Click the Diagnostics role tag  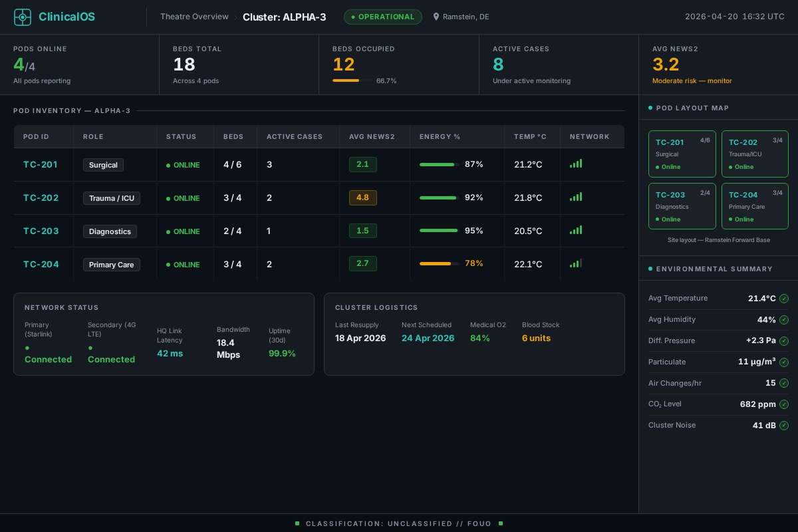(x=110, y=231)
